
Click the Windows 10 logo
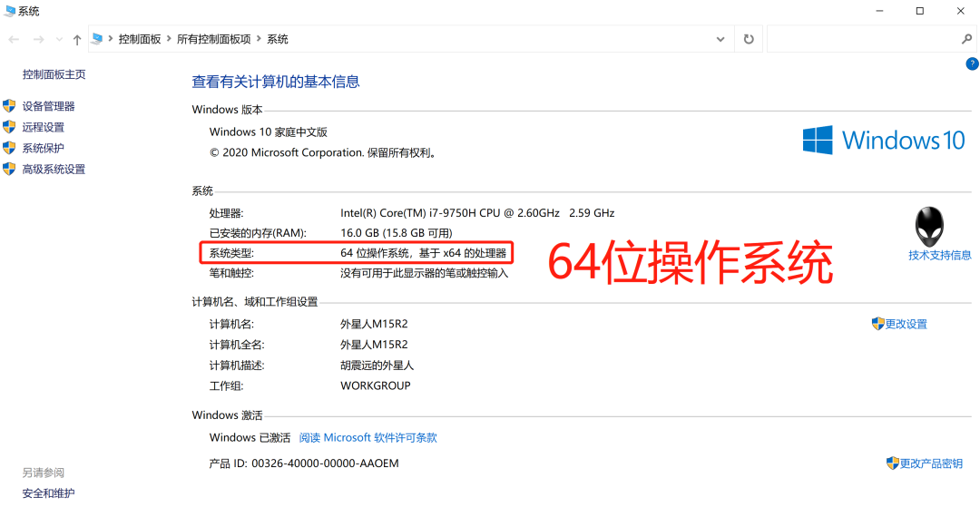(x=884, y=140)
